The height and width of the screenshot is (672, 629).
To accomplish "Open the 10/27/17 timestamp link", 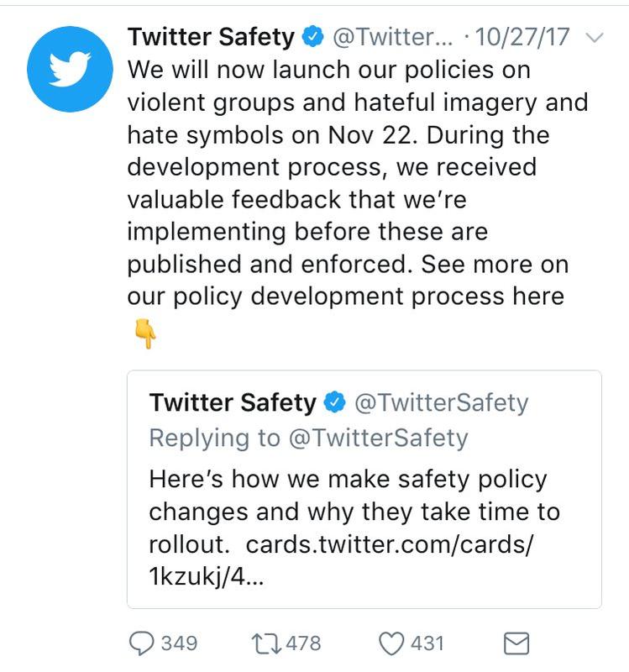I will pos(522,37).
